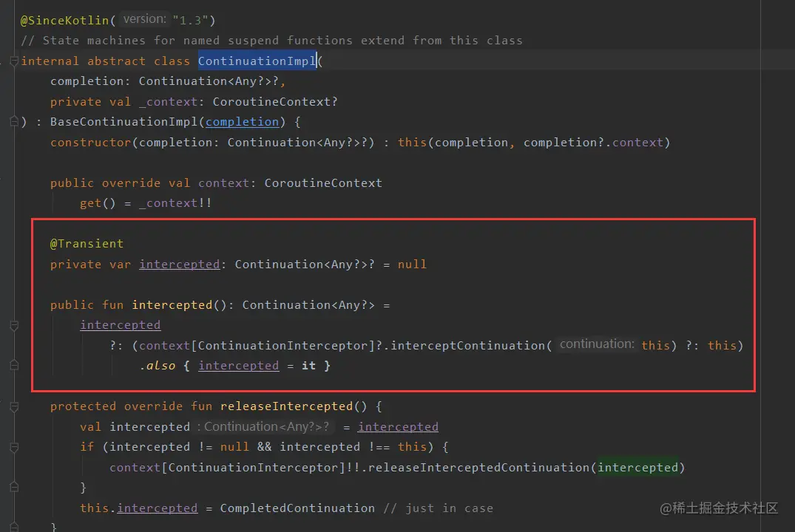Click 'context' in public override val
795x532 pixels.
[x=223, y=183]
